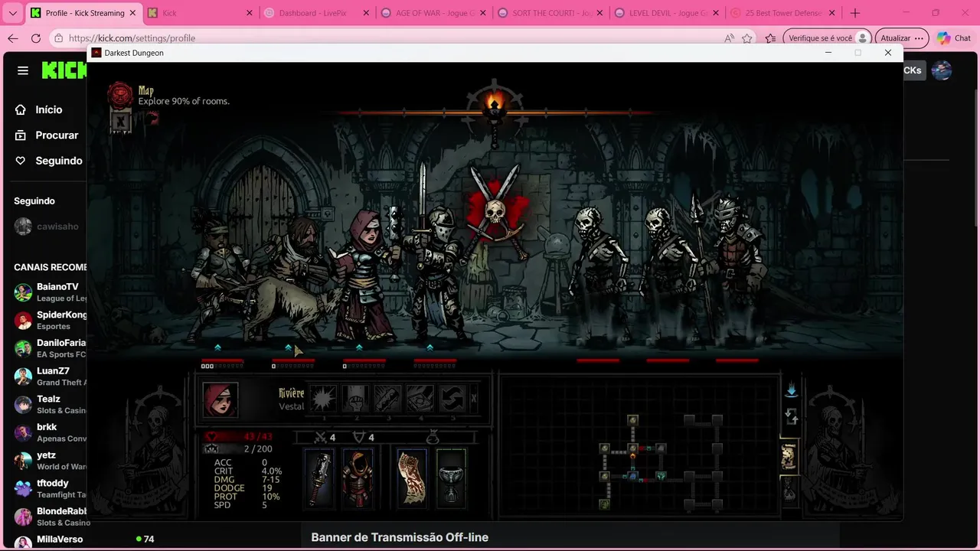
Task: Inspect the equipped mace weapon slot
Action: click(x=319, y=478)
